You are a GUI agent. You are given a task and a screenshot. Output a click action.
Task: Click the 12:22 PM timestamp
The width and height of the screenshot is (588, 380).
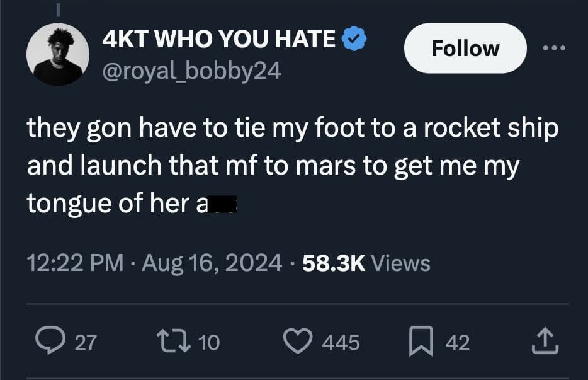(75, 262)
